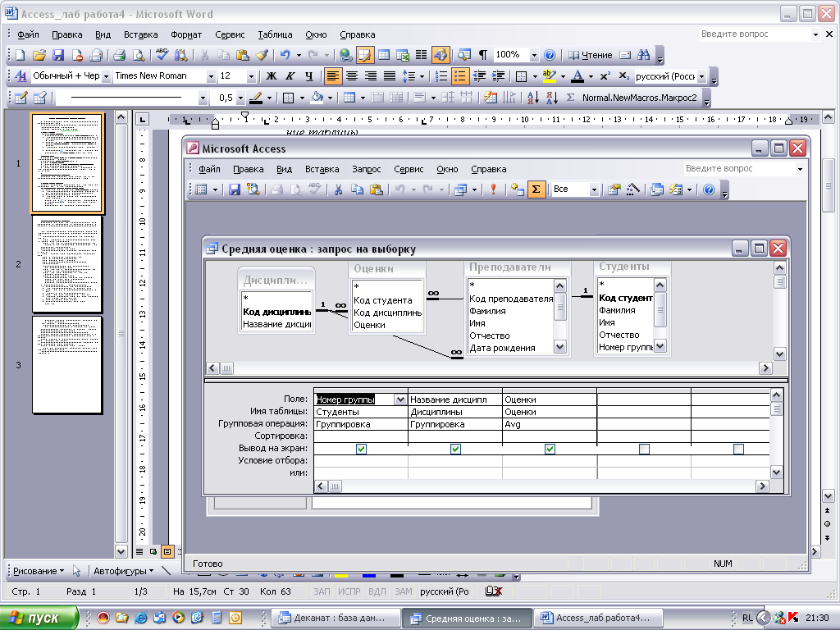Click the highlight color marker button
The width and height of the screenshot is (840, 630).
(x=549, y=76)
